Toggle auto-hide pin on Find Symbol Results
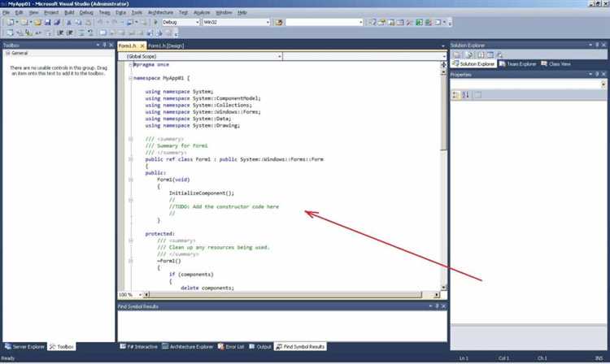This screenshot has width=610, height=364. point(437,306)
